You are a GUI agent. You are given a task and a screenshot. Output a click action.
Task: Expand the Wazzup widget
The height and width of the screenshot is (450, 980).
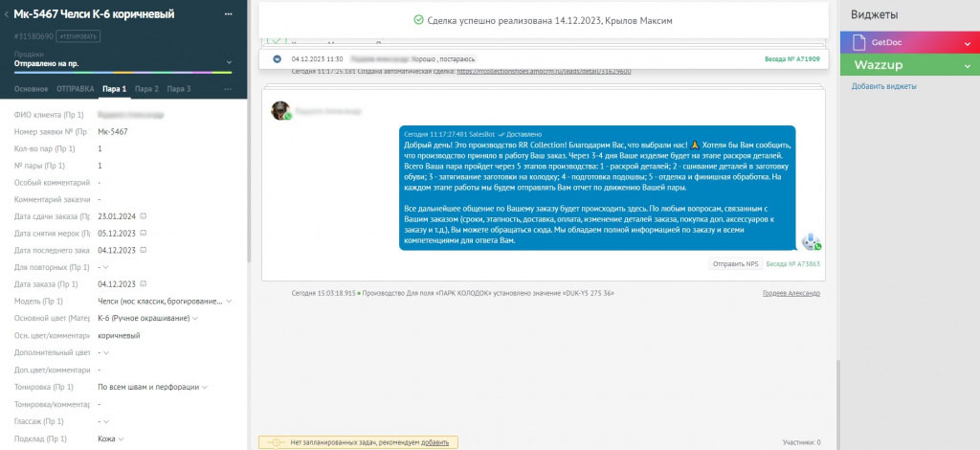click(967, 65)
